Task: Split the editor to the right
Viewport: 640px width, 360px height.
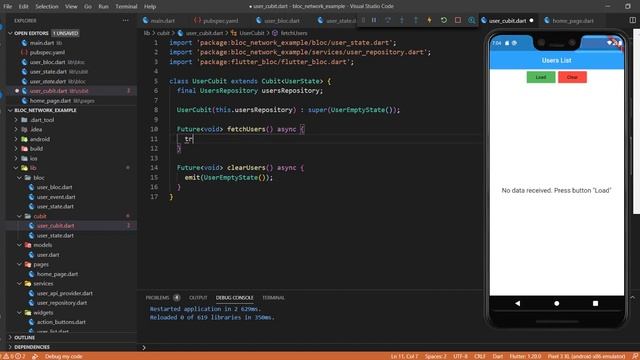Action: (632, 20)
